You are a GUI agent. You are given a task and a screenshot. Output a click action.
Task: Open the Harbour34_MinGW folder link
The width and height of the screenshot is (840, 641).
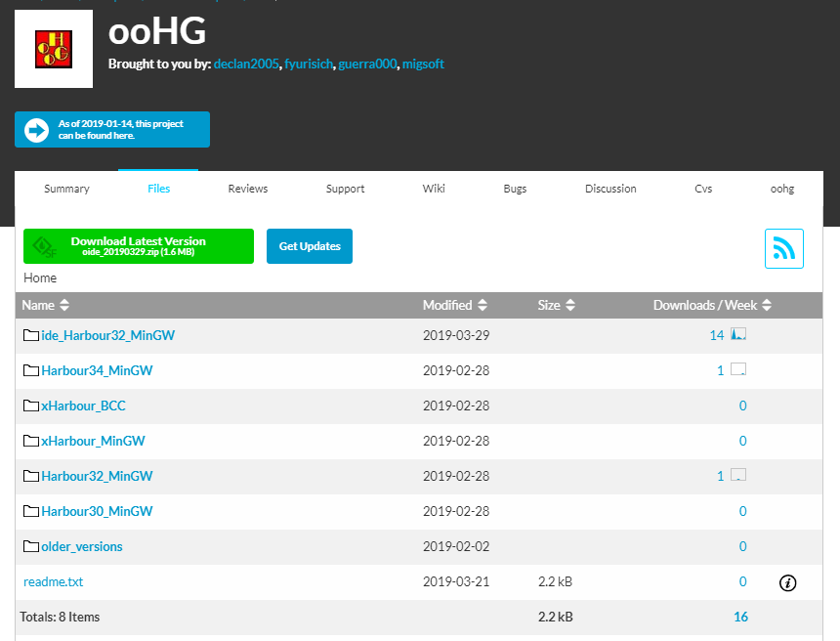click(x=97, y=370)
